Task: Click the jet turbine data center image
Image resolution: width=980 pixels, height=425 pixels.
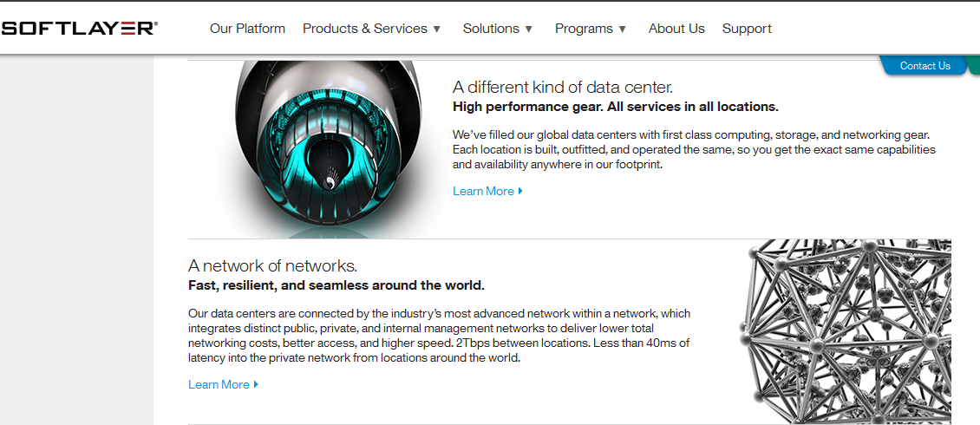Action: coord(330,147)
